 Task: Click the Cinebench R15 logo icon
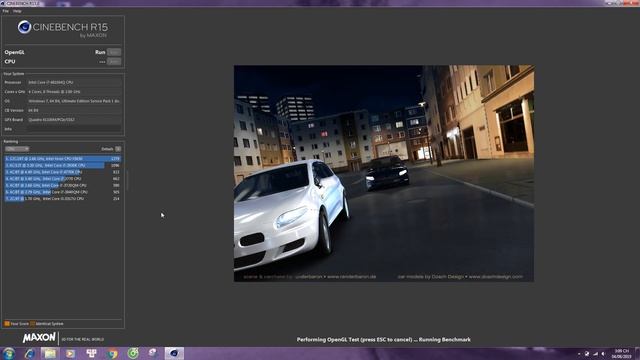pyautogui.click(x=24, y=27)
